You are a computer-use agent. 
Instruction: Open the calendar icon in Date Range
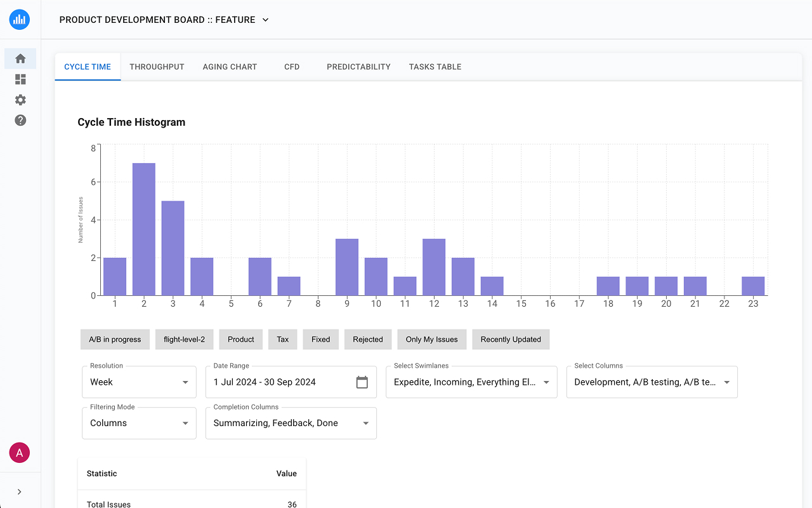click(x=362, y=382)
